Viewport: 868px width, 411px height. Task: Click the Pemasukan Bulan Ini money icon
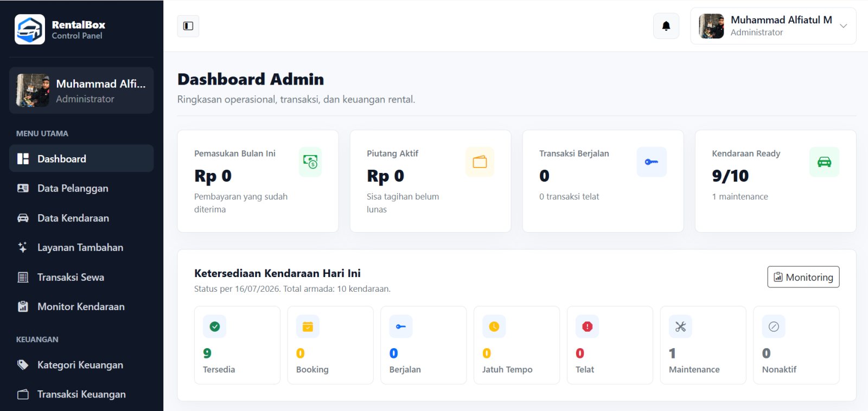[310, 162]
